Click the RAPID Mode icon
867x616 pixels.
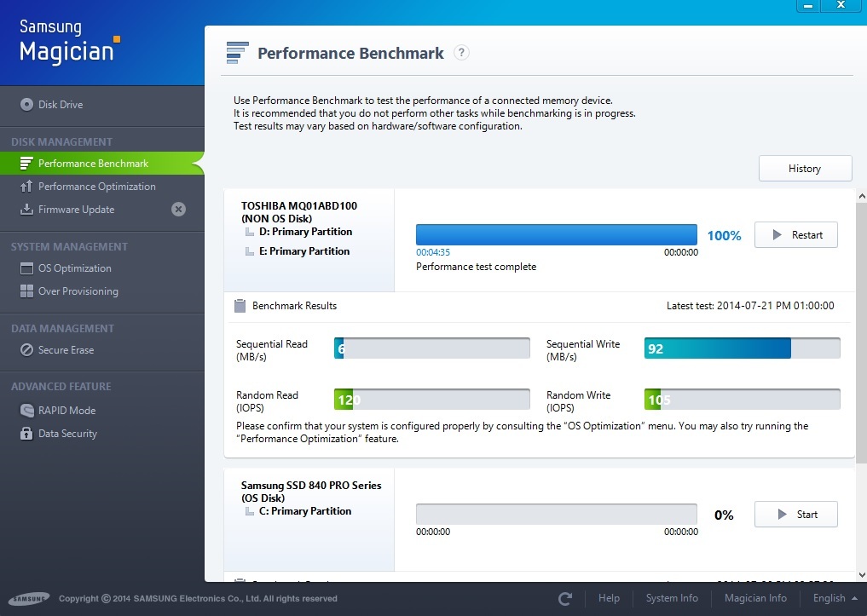pyautogui.click(x=26, y=411)
